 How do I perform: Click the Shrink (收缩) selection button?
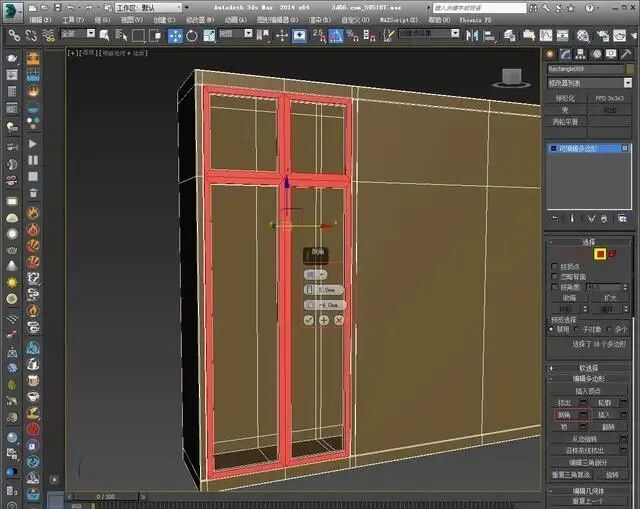click(x=569, y=298)
